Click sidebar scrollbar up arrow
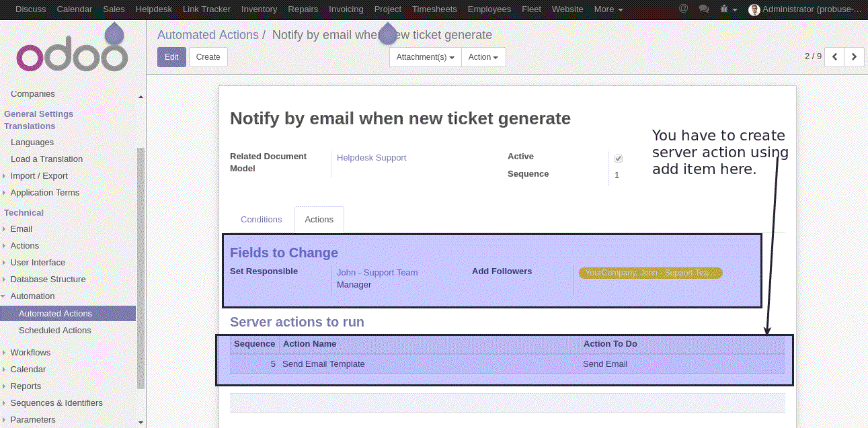The image size is (868, 428). [141, 97]
